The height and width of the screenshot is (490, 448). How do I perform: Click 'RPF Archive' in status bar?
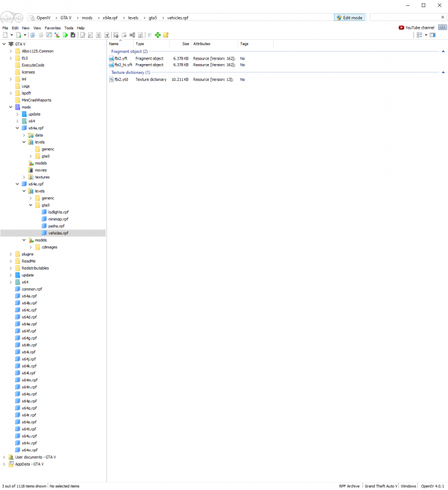tap(349, 486)
